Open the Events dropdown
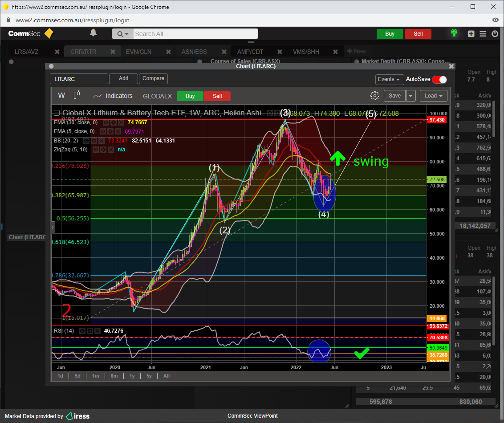This screenshot has height=423, width=504. point(389,79)
